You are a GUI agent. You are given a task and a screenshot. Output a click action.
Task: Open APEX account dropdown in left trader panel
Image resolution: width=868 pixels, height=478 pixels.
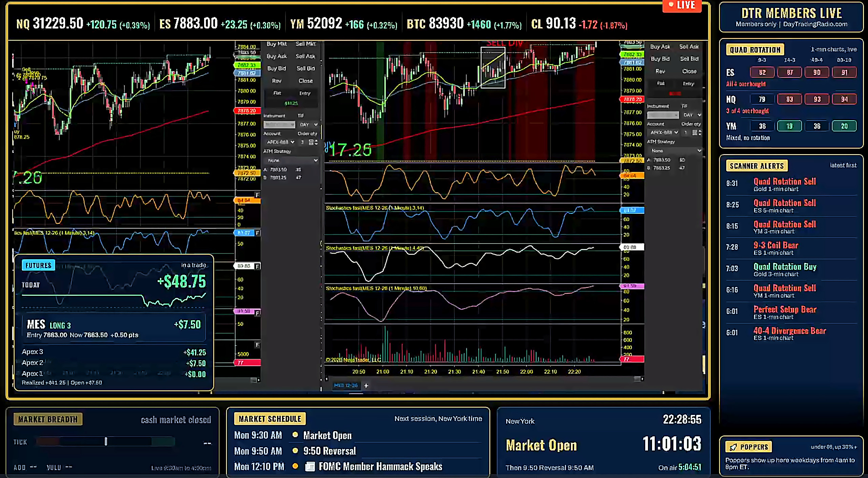click(x=280, y=142)
